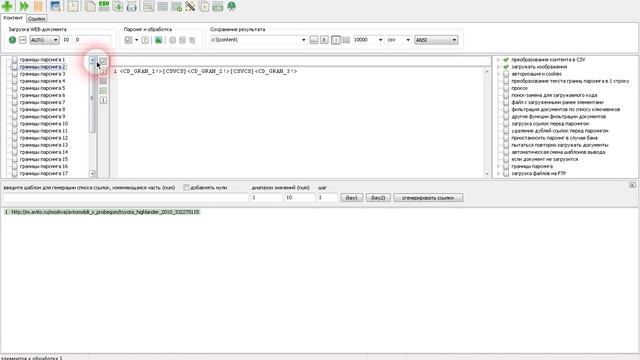Click the CSV toolbar icon

point(104,6)
